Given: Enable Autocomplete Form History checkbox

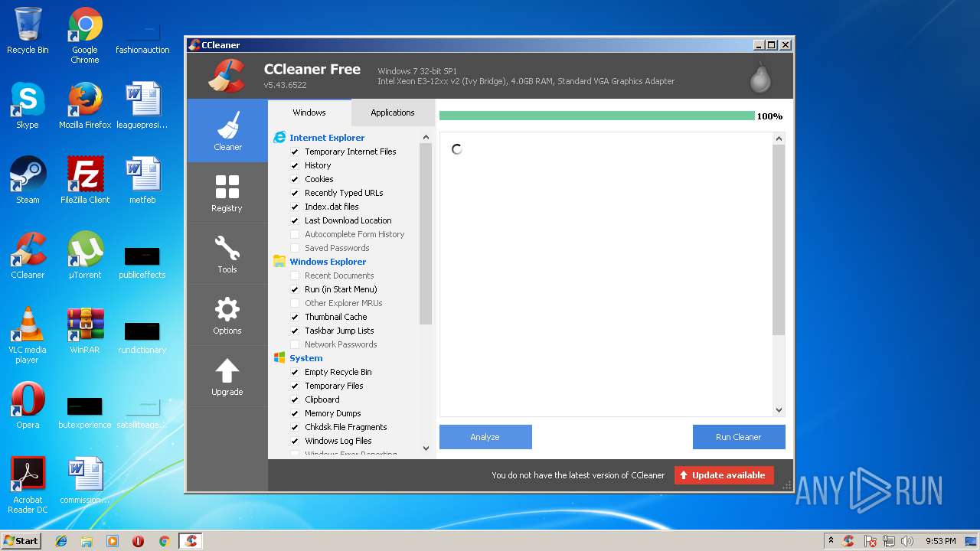Looking at the screenshot, I should click(295, 234).
